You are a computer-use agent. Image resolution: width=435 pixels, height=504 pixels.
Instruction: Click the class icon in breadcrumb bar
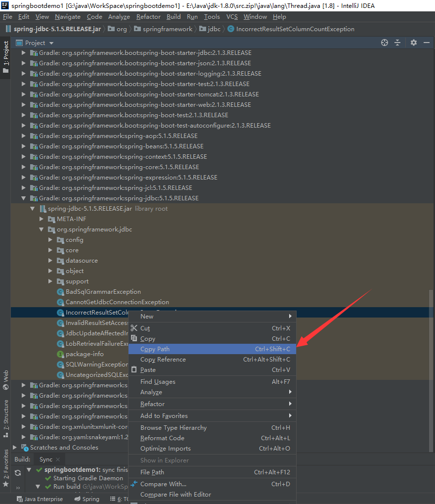(x=231, y=29)
